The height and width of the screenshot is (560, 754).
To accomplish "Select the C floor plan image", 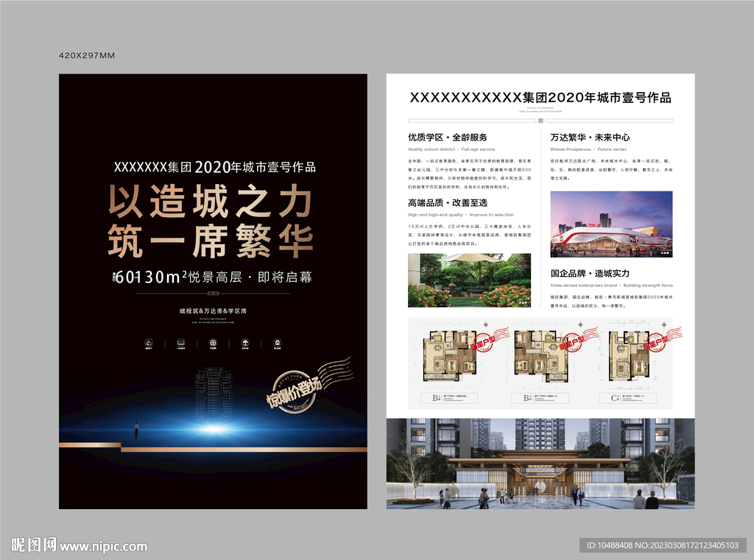I will pyautogui.click(x=628, y=356).
